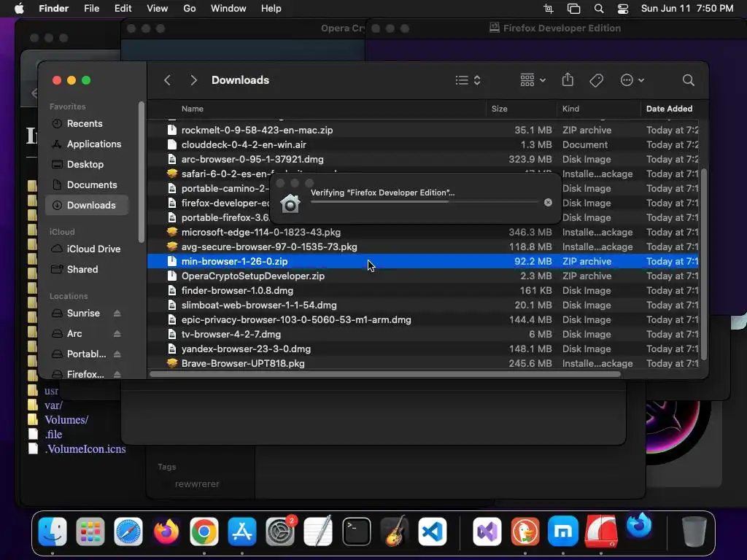Screen dimensions: 747x560
Task: Open Launchpad from the Dock
Action: click(90, 532)
